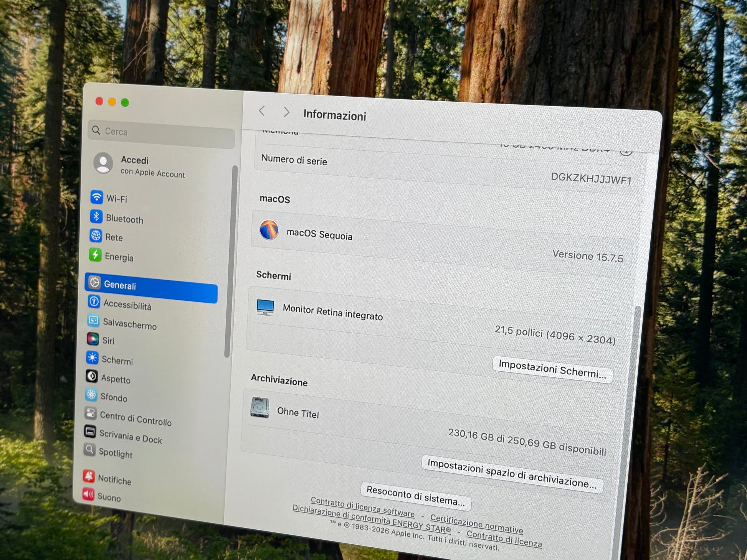Click the Bluetooth icon in sidebar
747x560 pixels.
tap(96, 217)
